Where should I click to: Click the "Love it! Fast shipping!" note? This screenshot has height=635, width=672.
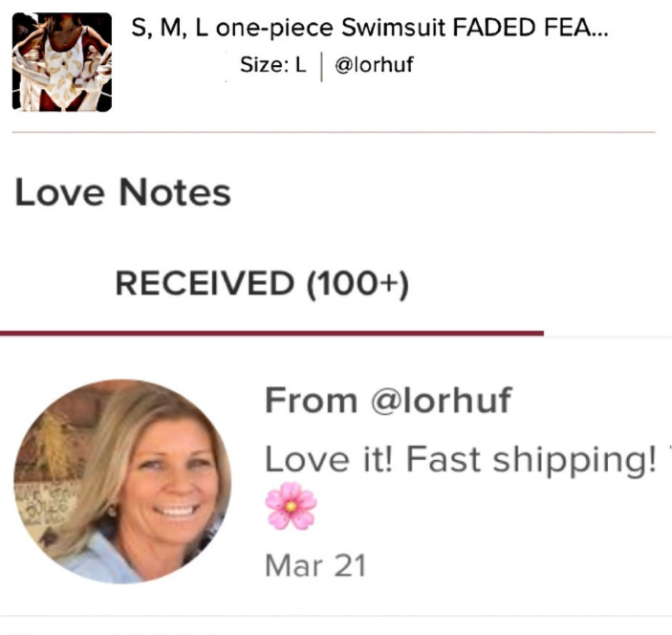click(x=460, y=459)
